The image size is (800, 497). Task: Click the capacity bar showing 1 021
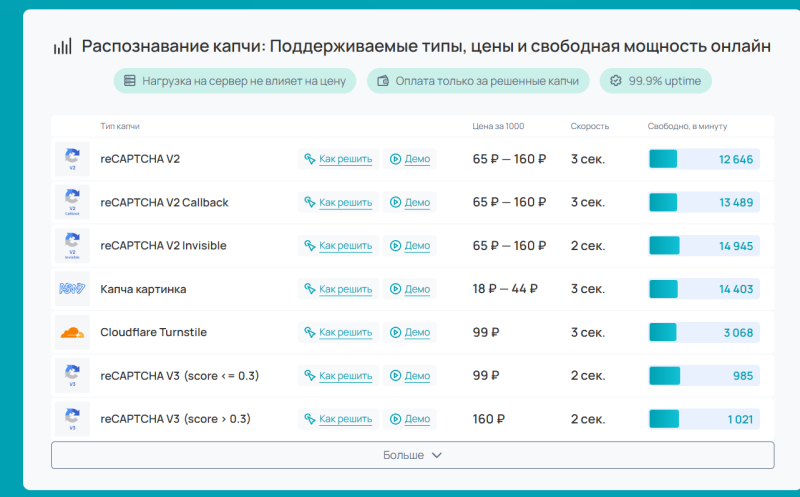click(x=704, y=419)
